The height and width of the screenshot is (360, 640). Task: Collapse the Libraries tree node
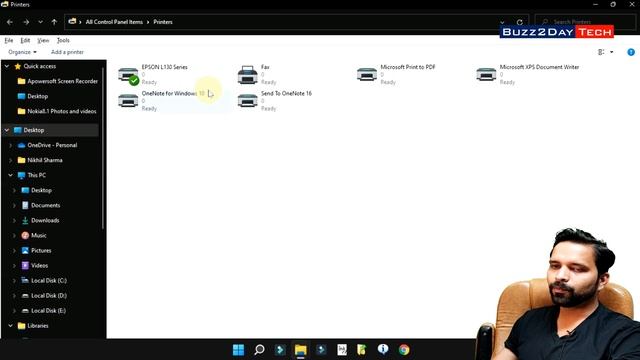tap(10, 326)
